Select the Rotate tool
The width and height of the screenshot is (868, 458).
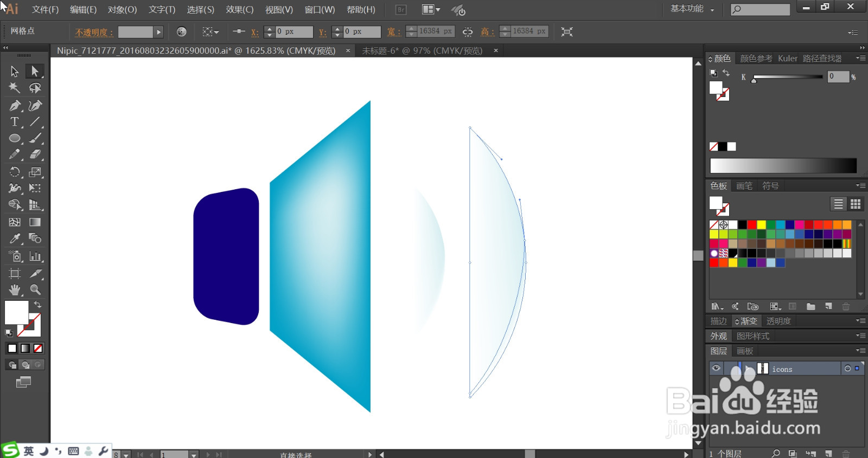point(15,172)
